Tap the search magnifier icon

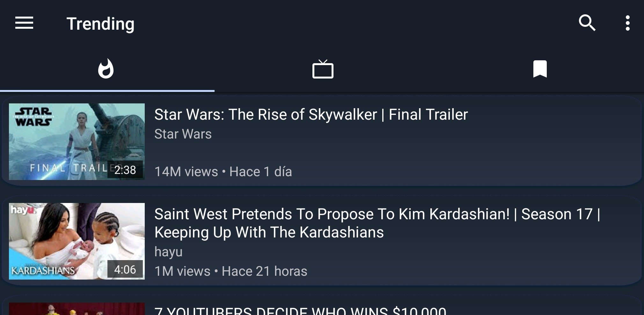point(587,23)
